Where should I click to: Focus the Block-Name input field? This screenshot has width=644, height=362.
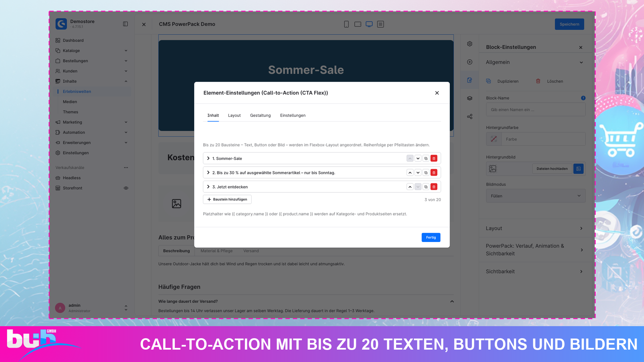tap(536, 110)
